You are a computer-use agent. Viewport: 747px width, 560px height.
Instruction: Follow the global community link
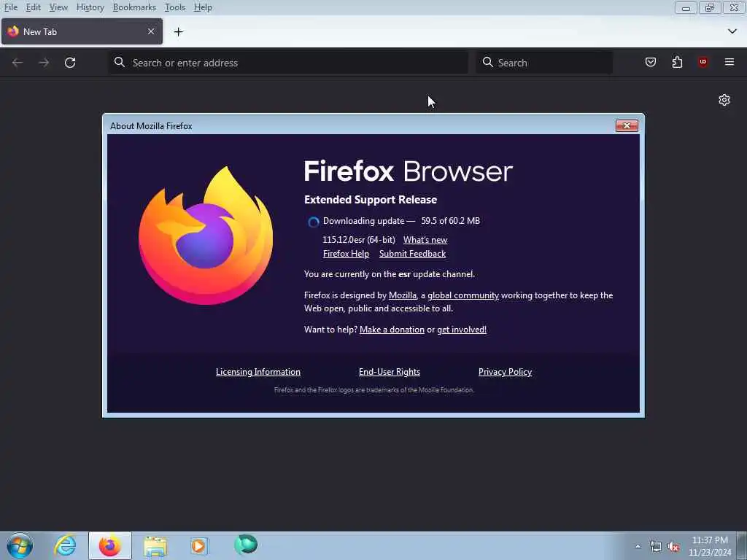[x=463, y=295]
